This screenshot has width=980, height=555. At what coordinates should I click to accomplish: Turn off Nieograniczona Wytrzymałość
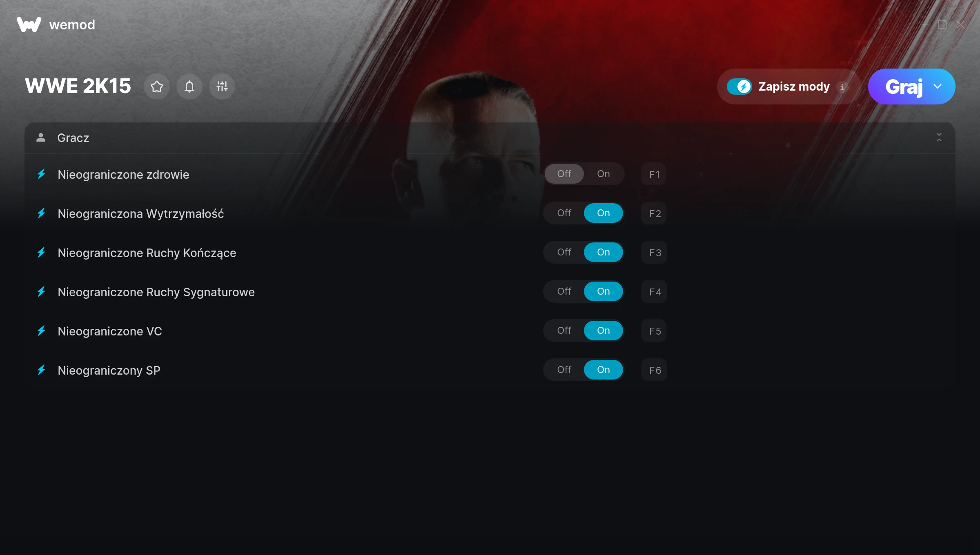(x=564, y=213)
